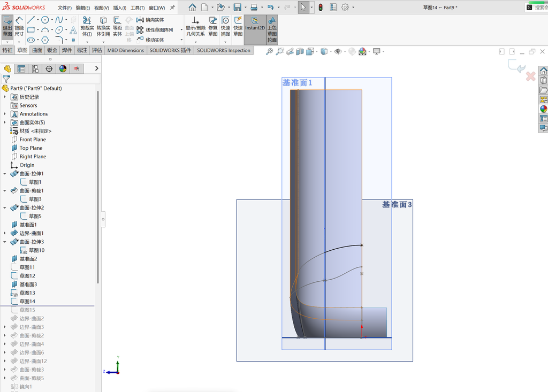548x392 pixels.
Task: Select the Ellipse sketch tool
Action: pos(59,30)
